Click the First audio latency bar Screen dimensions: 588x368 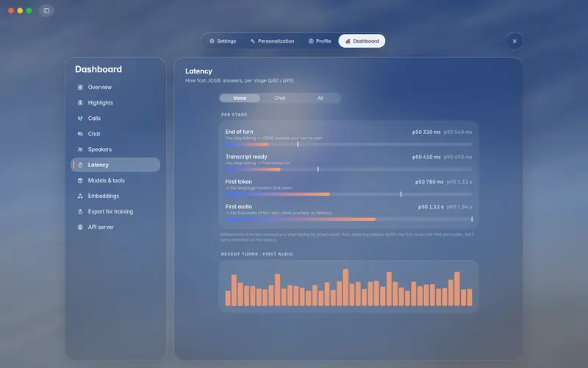point(348,219)
